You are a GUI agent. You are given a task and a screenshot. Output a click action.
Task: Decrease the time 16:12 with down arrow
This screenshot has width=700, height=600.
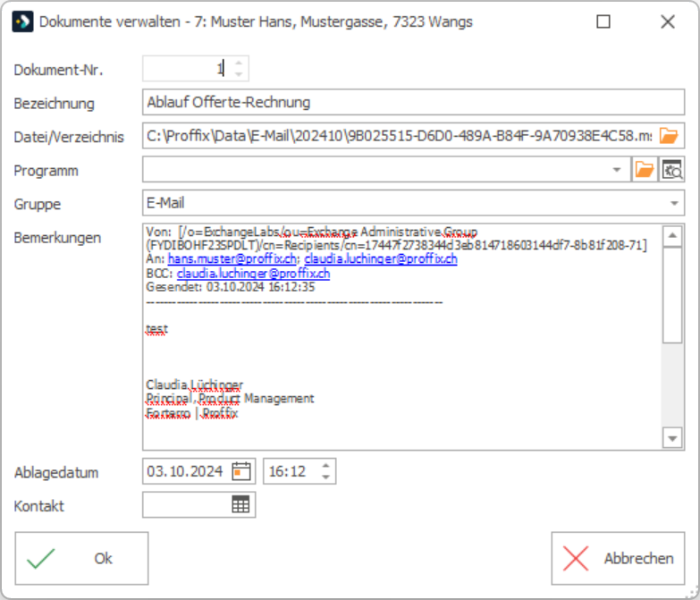pos(326,477)
